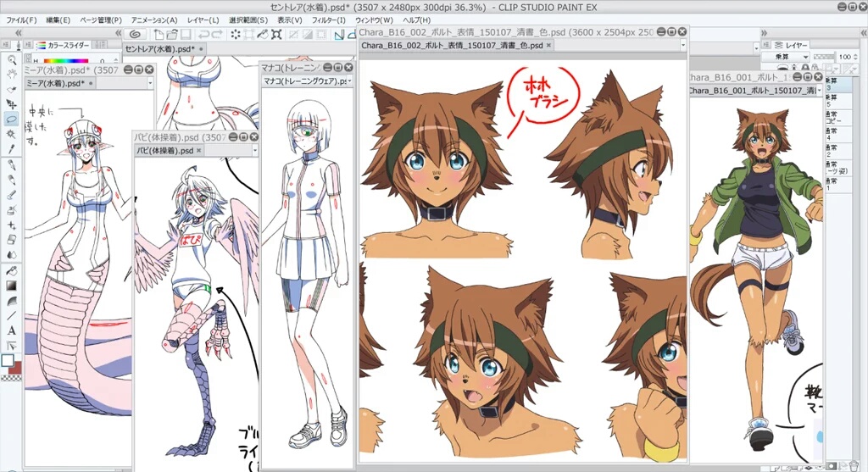Adjust layer opacity slider
Image resolution: width=868 pixels, height=472 pixels.
point(823,57)
